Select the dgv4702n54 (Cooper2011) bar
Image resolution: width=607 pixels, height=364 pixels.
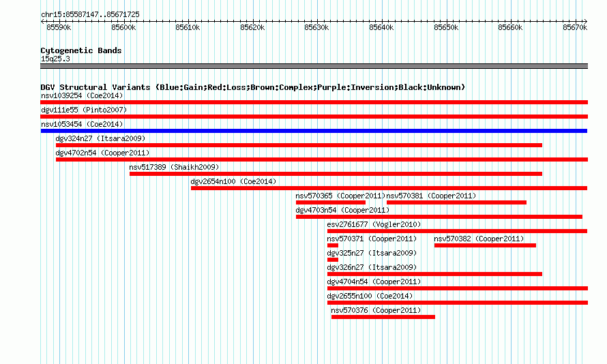[x=322, y=160]
